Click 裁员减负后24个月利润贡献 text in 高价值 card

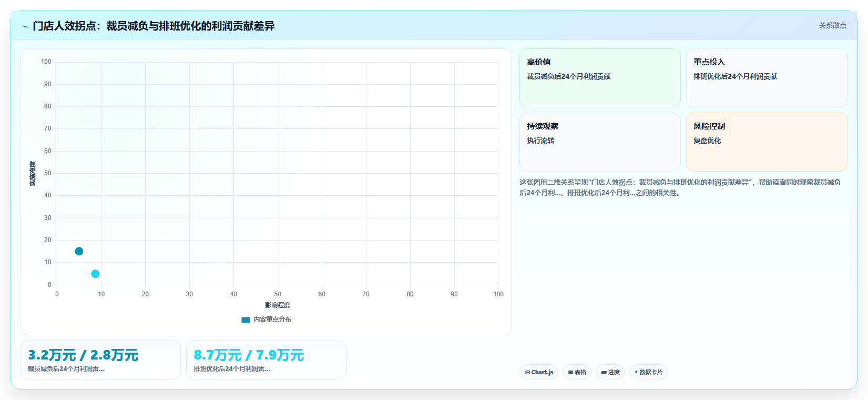point(569,76)
